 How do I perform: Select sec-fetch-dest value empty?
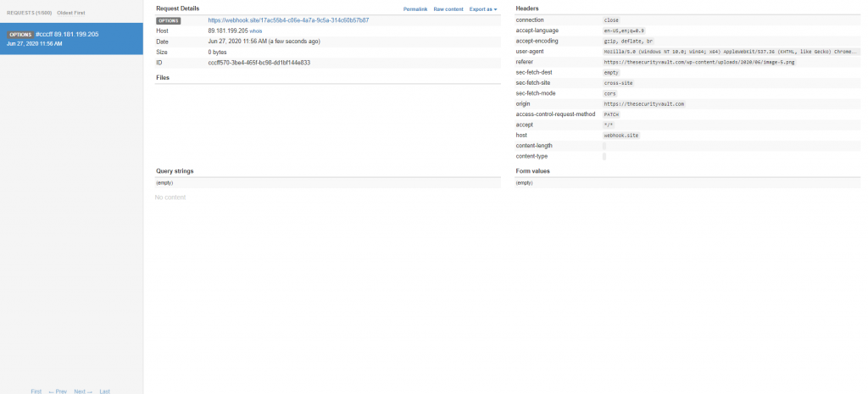point(611,73)
